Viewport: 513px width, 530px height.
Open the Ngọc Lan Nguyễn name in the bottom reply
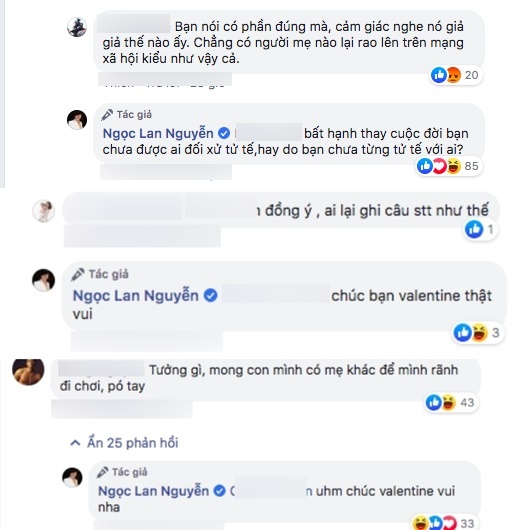(153, 491)
